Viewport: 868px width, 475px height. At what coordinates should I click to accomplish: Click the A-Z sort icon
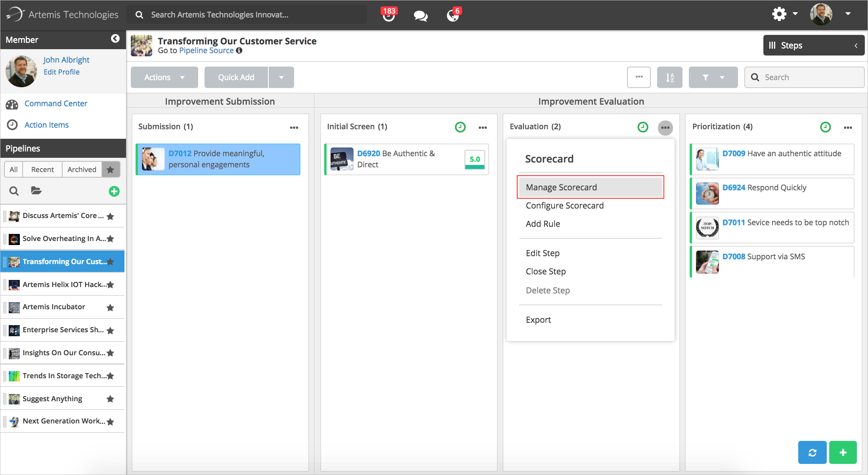tap(670, 77)
